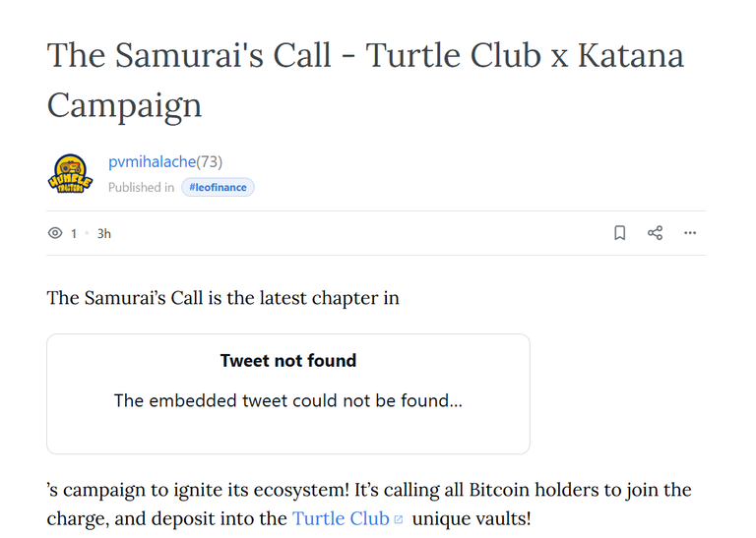The width and height of the screenshot is (756, 538).
Task: Click empty bottom area of tweet card
Action: click(288, 434)
